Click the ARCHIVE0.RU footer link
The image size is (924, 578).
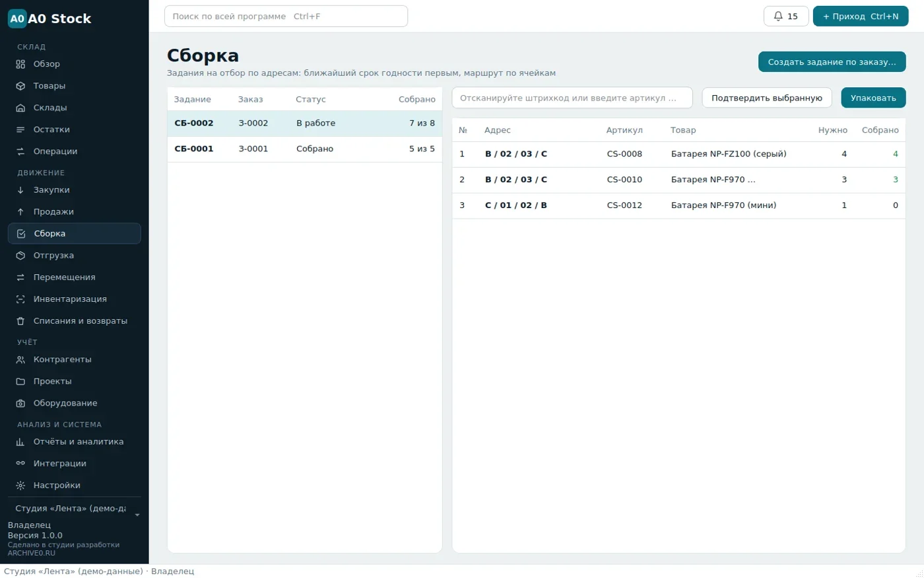coord(32,554)
